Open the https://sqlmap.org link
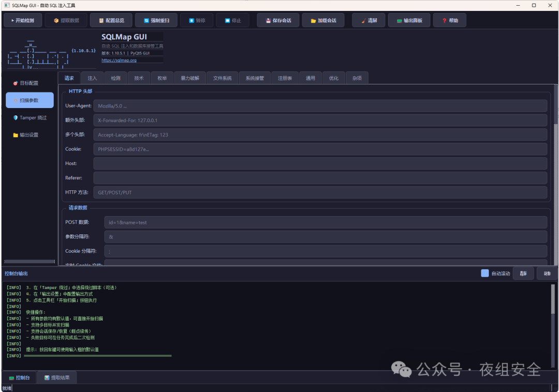 [119, 60]
